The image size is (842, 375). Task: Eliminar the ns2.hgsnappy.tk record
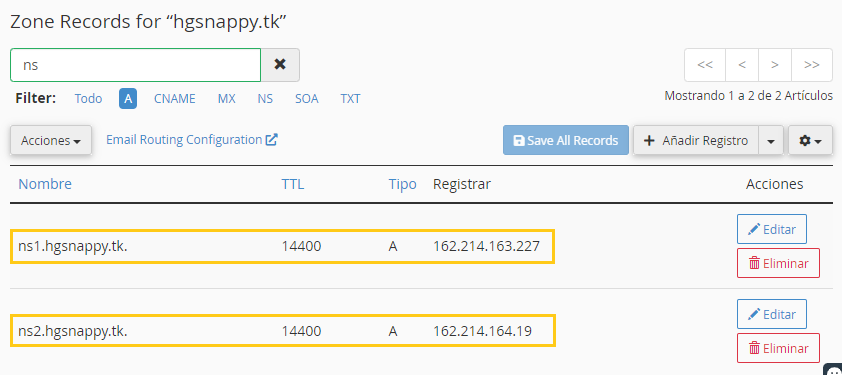point(778,348)
